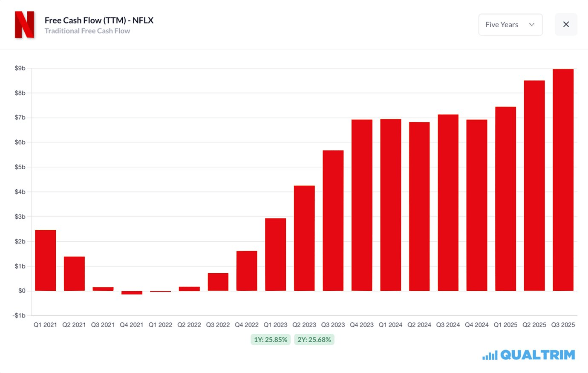The width and height of the screenshot is (588, 373).
Task: Select the Q4 2024 bar
Action: (x=477, y=205)
